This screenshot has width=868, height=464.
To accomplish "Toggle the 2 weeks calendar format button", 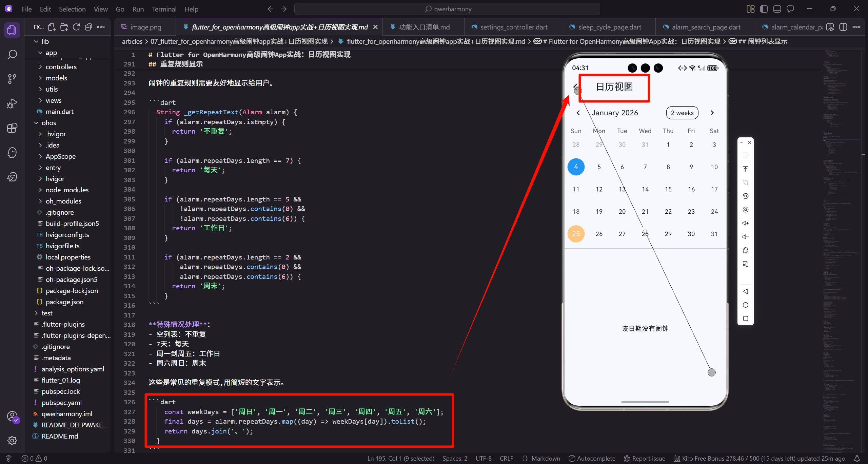I will click(x=682, y=113).
